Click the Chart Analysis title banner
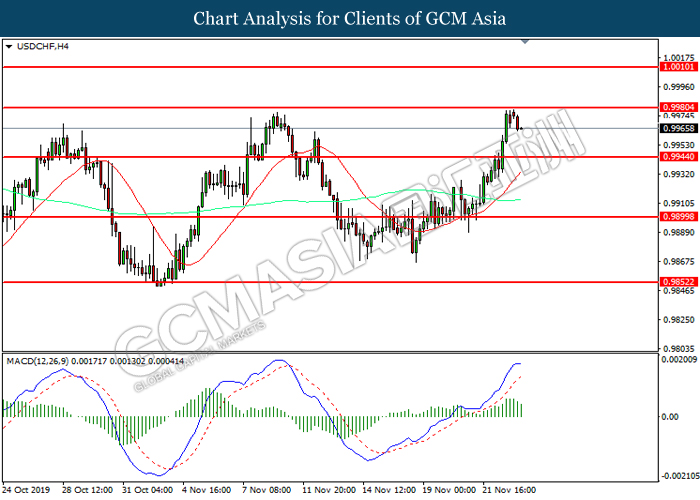Screen dimensions: 700x500 (x=350, y=18)
